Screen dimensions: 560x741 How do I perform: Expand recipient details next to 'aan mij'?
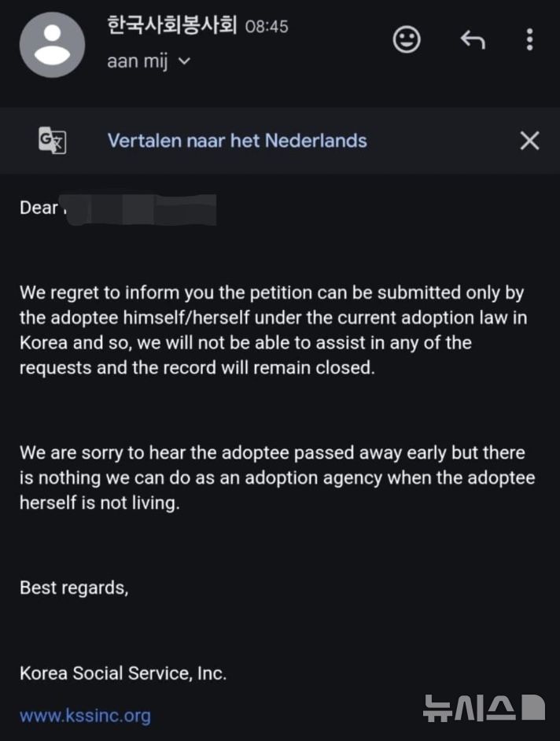184,61
